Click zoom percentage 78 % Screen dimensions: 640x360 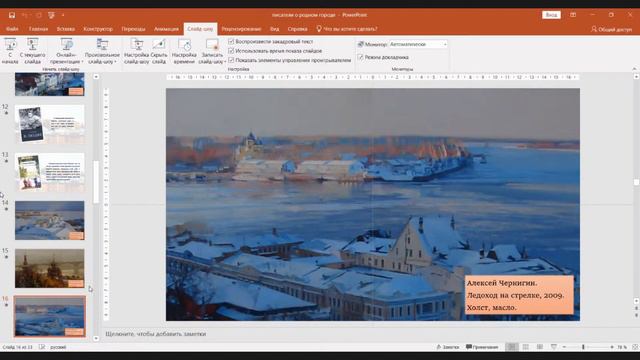tap(622, 347)
